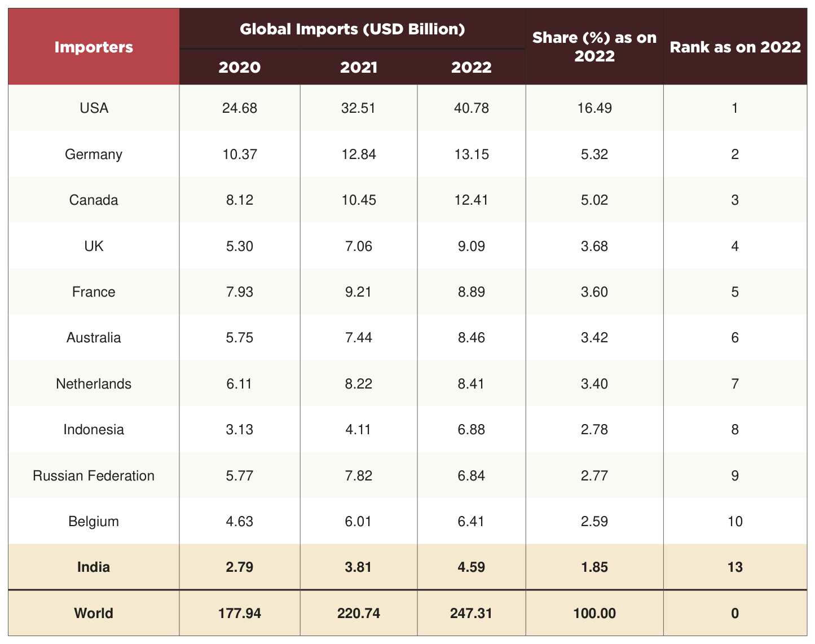Select UK's 2021 value "7.06"

359,246
